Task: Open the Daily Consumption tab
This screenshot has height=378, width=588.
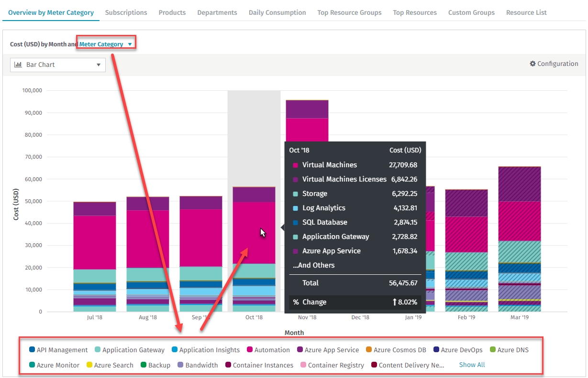Action: 277,12
